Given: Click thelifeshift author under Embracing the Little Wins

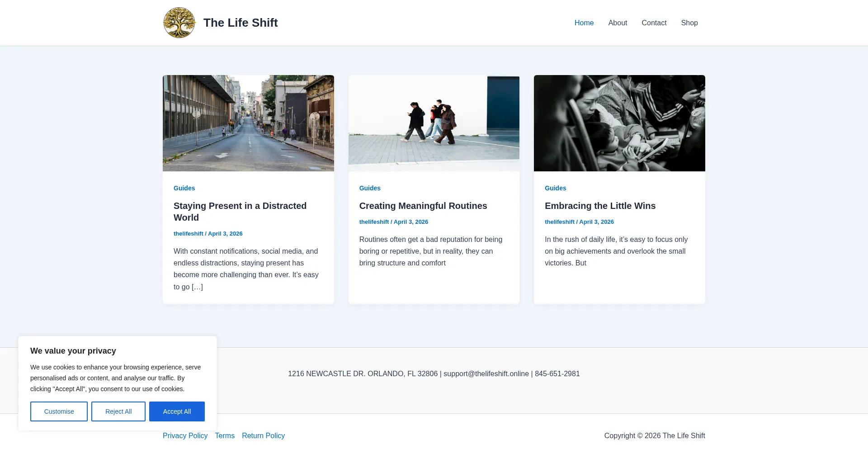Looking at the screenshot, I should click(559, 222).
